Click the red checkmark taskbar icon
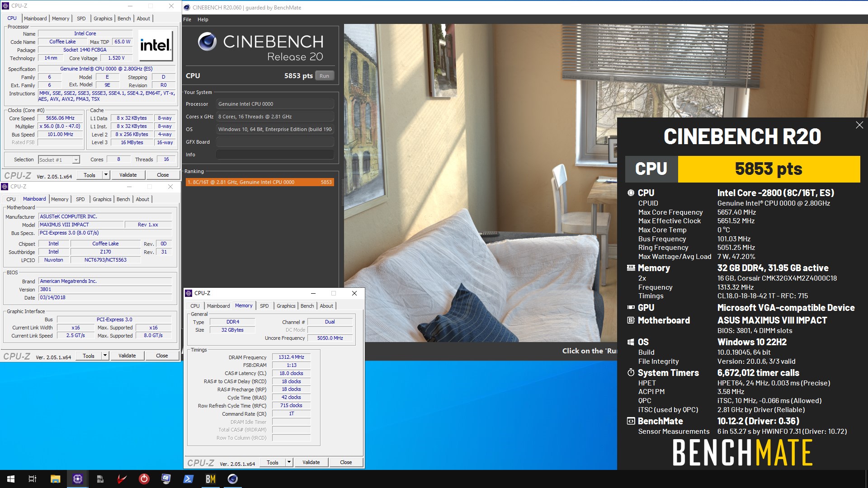 tap(122, 479)
